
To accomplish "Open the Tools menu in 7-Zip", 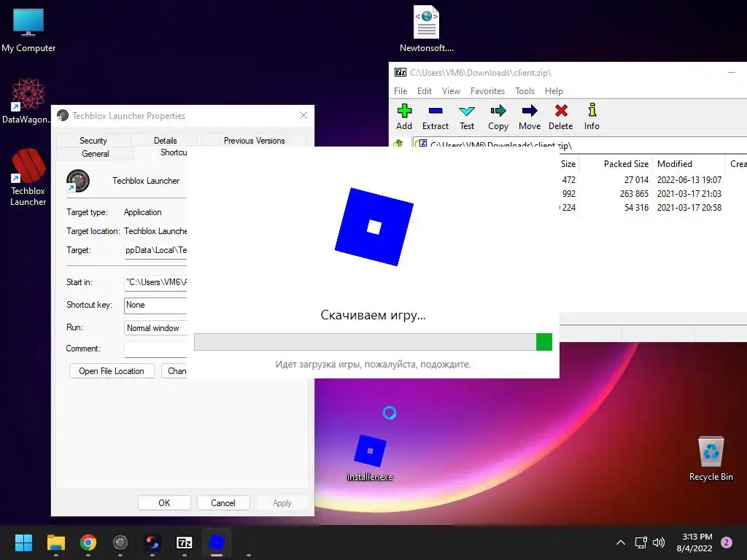I will (x=525, y=91).
